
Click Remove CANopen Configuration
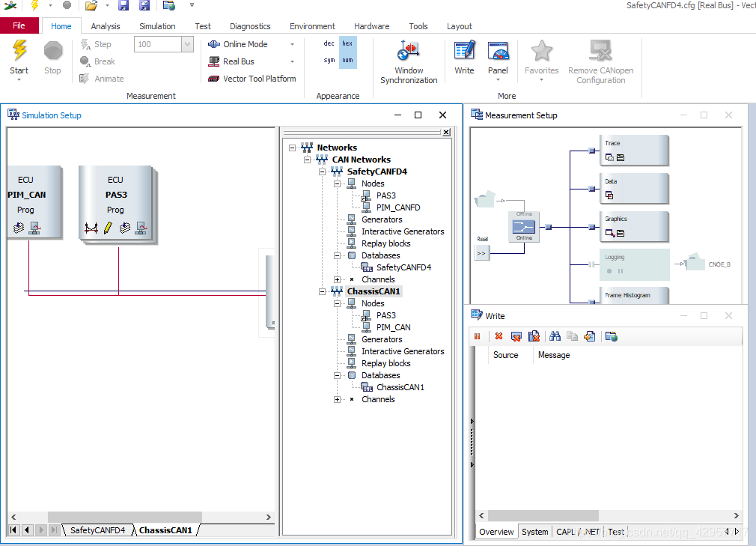(x=601, y=61)
